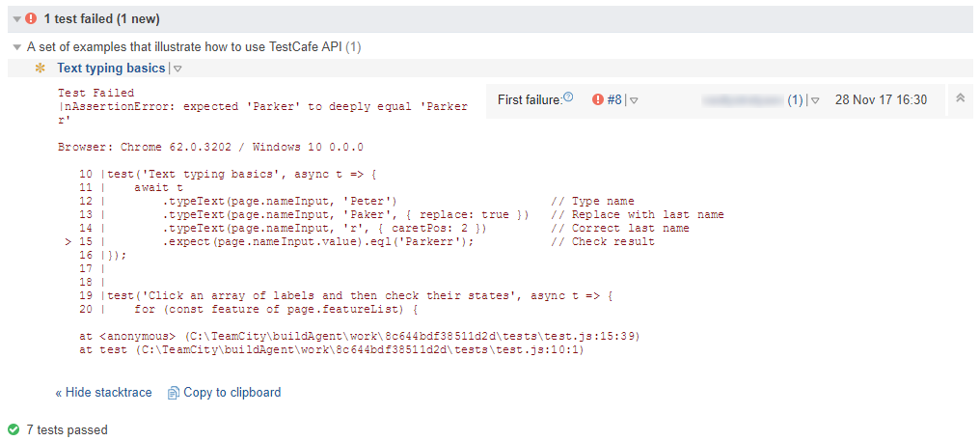Click the orange new-failure star icon

point(40,69)
